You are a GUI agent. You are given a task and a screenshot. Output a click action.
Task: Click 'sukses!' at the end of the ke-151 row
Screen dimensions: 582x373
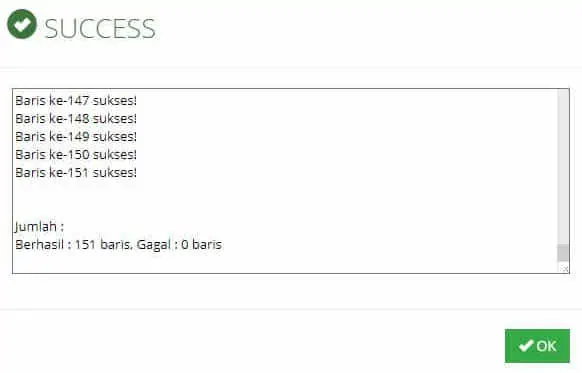point(115,173)
